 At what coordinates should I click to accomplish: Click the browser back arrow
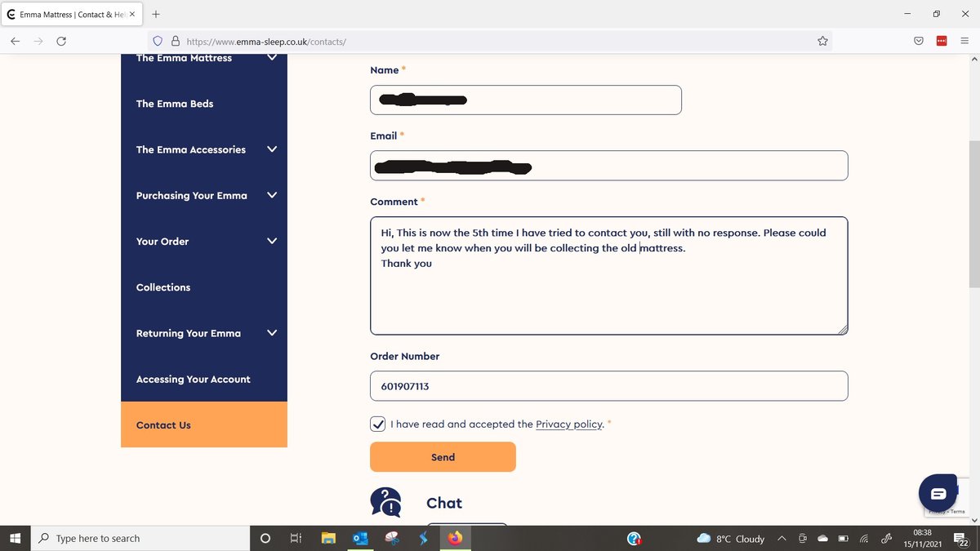[x=16, y=41]
